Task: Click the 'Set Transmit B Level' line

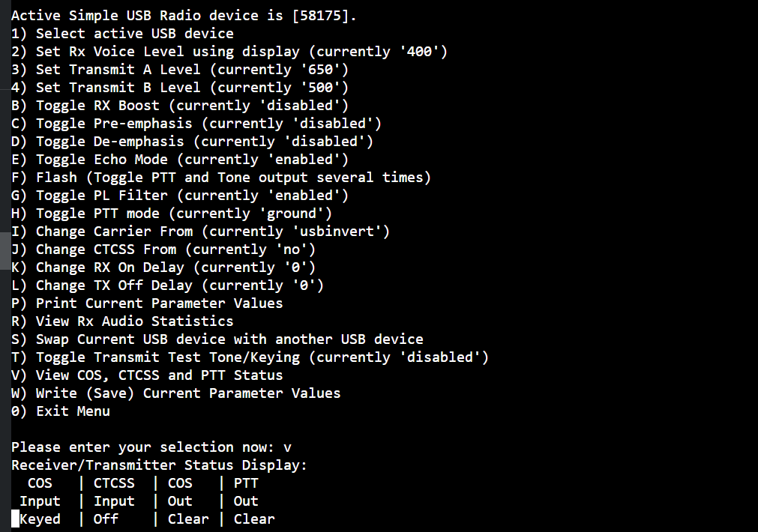Action: [x=180, y=88]
